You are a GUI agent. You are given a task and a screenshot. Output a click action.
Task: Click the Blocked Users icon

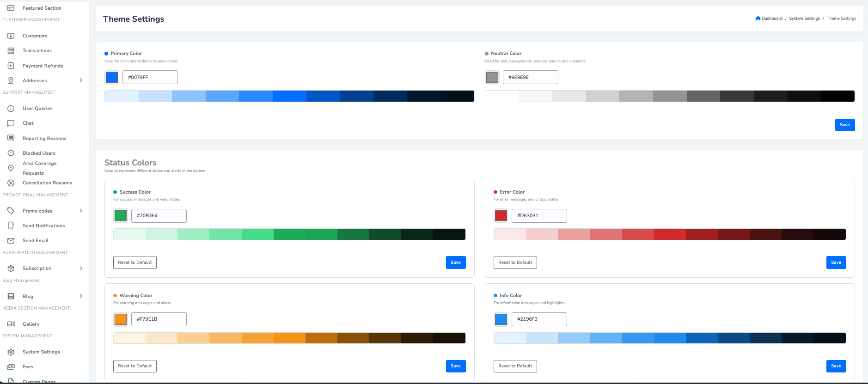tap(11, 153)
